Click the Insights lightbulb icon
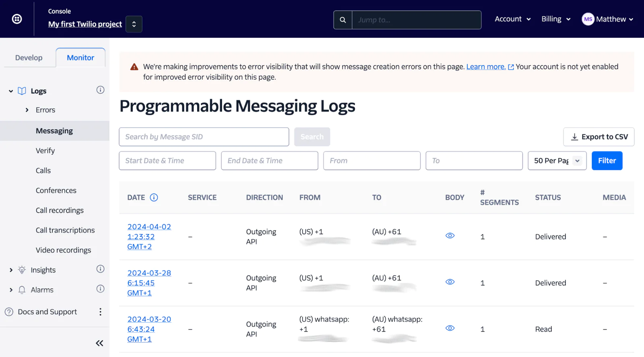The width and height of the screenshot is (644, 357). click(22, 270)
